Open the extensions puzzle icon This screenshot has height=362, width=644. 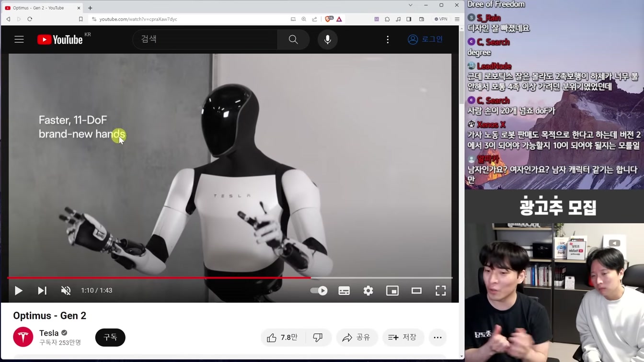[387, 19]
